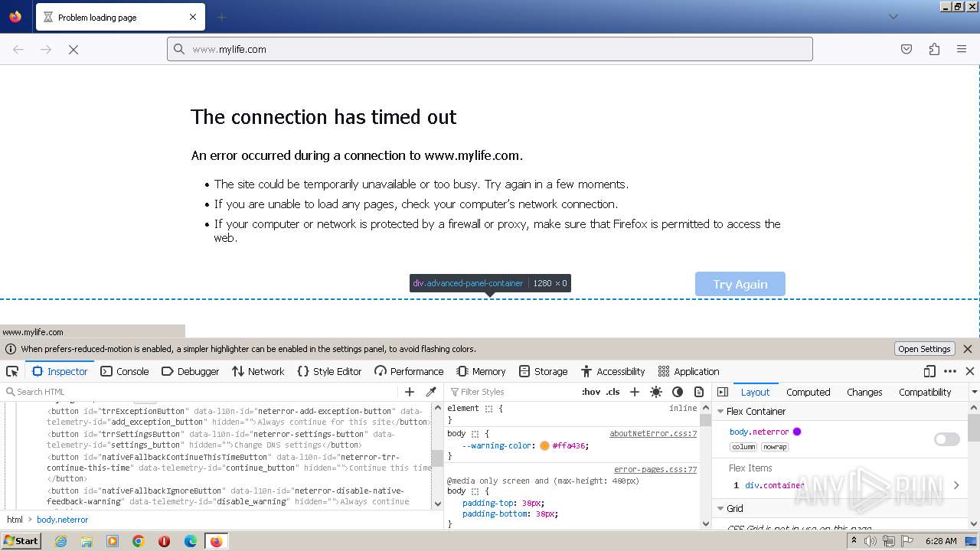The image size is (980, 551).
Task: Select the Problem loading page tab
Action: (120, 17)
